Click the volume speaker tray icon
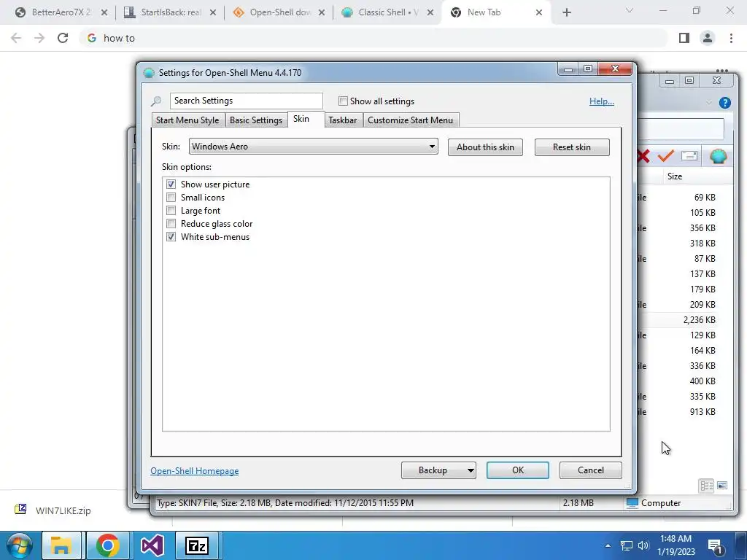 click(643, 545)
